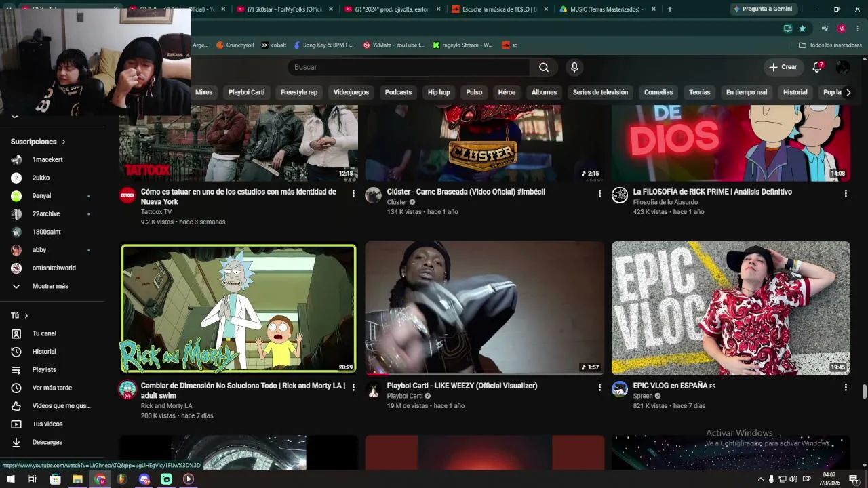This screenshot has width=868, height=488.
Task: Open options menu for EPIC VLOG video
Action: (x=846, y=387)
